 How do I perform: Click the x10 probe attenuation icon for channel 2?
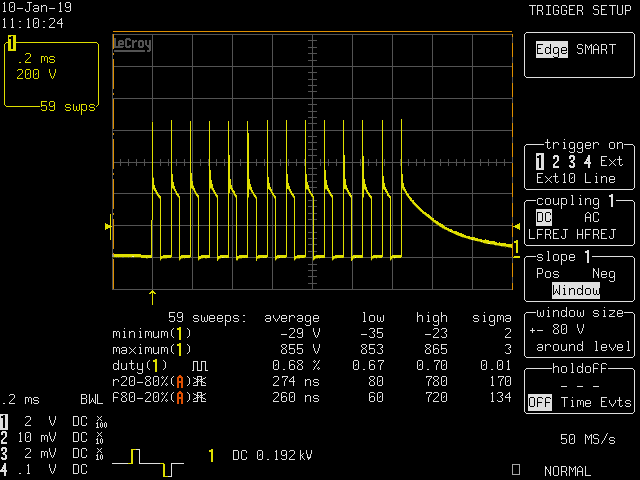pos(100,438)
